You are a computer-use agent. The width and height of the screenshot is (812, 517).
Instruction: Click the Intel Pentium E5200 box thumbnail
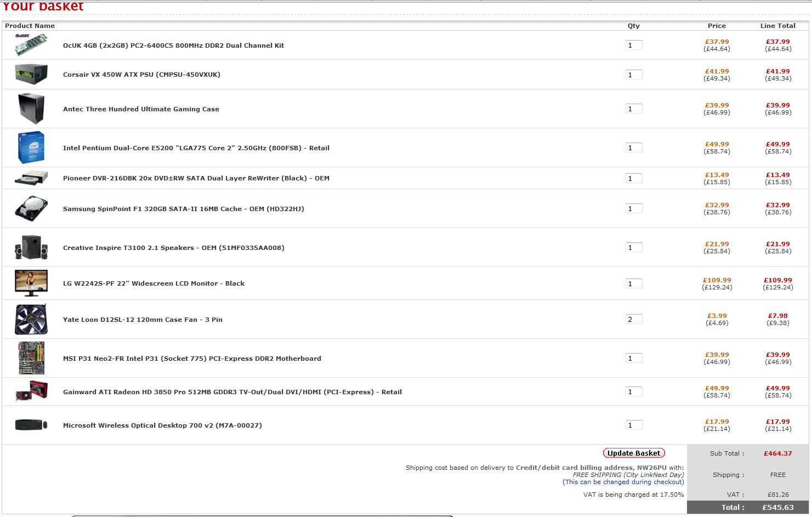click(x=31, y=147)
